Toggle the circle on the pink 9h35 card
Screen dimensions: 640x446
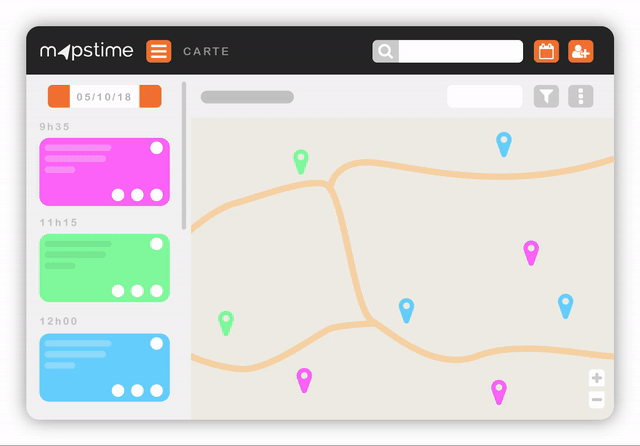click(x=157, y=148)
